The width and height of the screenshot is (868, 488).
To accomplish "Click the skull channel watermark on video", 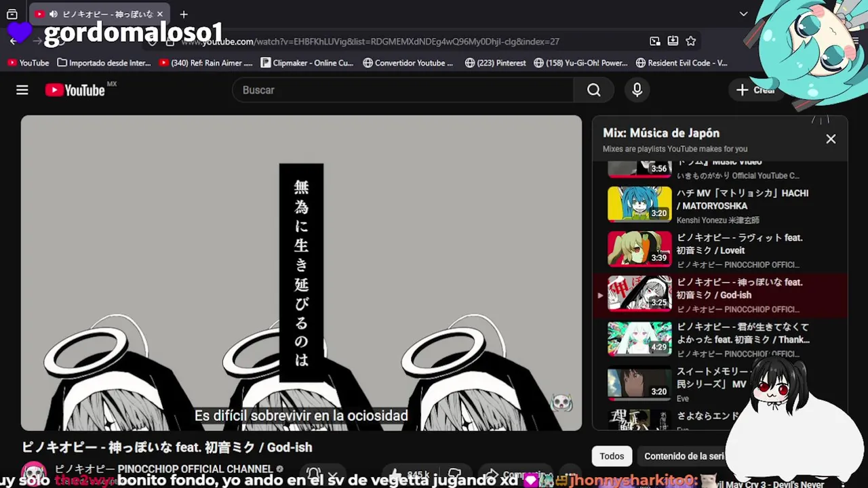I will coord(562,404).
